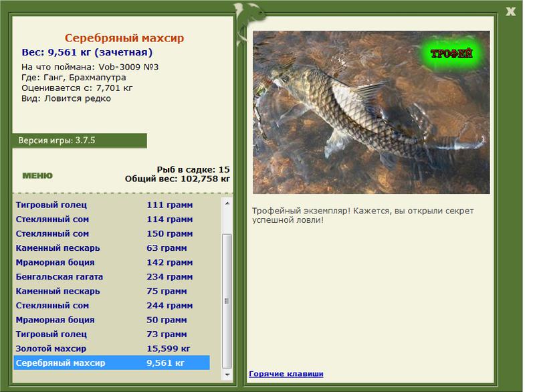Select Тигровый голец 111 грамм row
Image resolution: width=535 pixels, height=392 pixels.
click(x=112, y=205)
